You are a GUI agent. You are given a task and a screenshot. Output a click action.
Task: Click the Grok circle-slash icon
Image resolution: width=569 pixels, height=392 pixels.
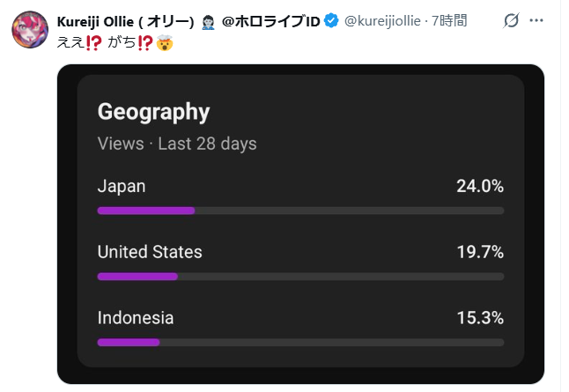coord(511,20)
